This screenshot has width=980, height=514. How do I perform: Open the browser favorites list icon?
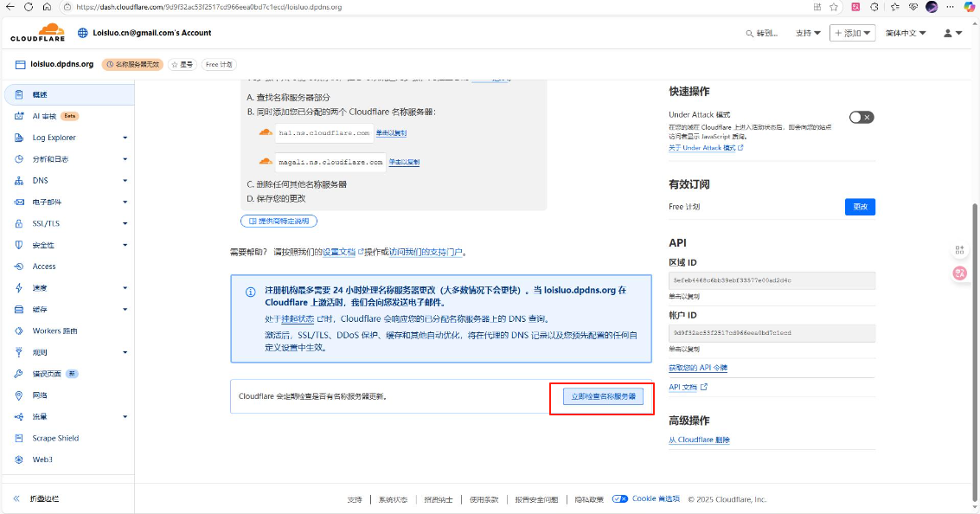(x=895, y=7)
